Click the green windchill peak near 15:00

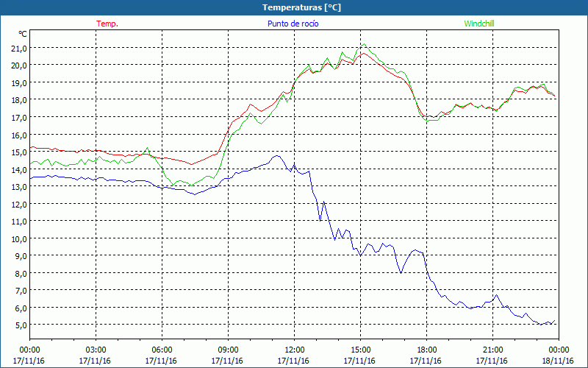click(364, 44)
